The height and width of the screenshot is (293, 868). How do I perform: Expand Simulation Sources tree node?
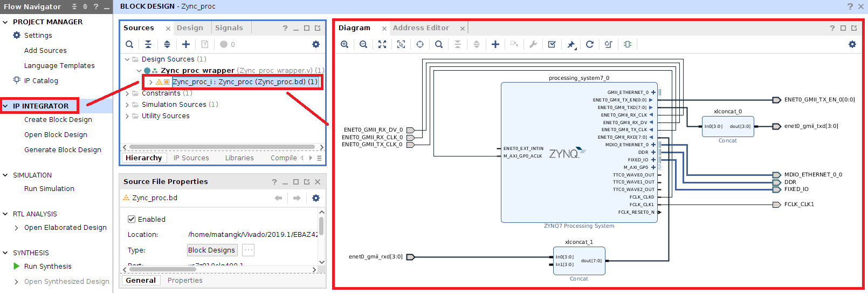click(127, 105)
